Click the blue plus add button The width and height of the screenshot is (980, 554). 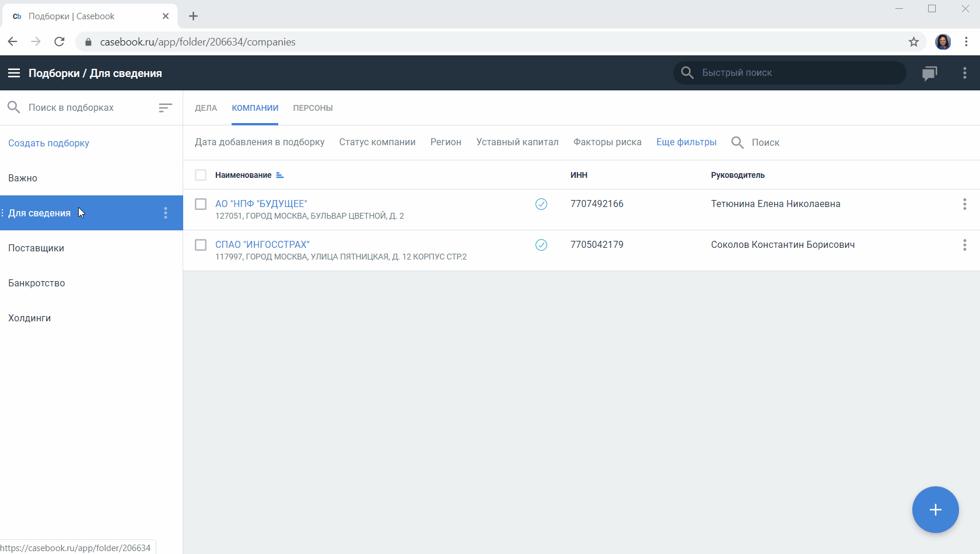936,510
